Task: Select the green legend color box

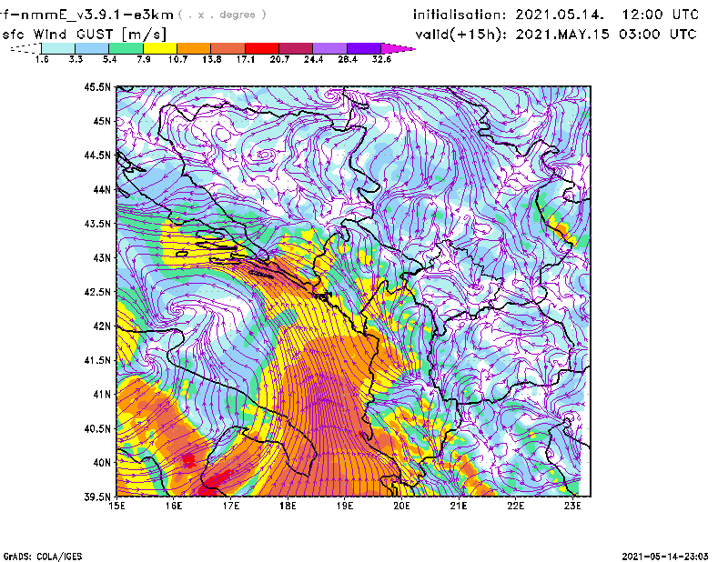Action: pyautogui.click(x=126, y=48)
